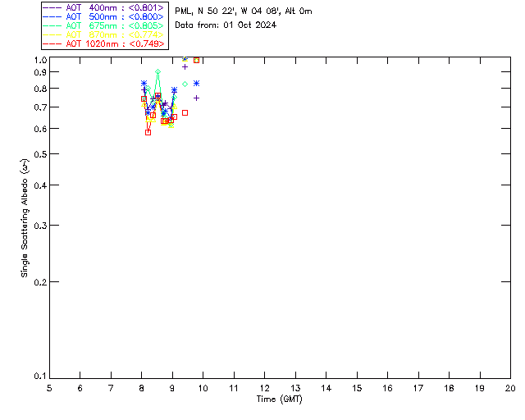525x420 pixels.
Task: Click the y-axis tick label '0.9'
Action: 40,72
